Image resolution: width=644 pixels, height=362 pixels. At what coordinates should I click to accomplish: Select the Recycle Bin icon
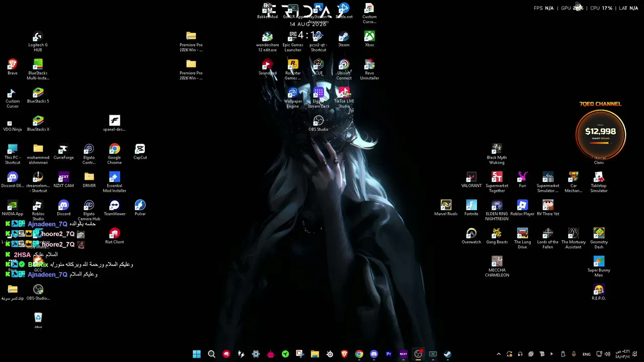pyautogui.click(x=38, y=321)
